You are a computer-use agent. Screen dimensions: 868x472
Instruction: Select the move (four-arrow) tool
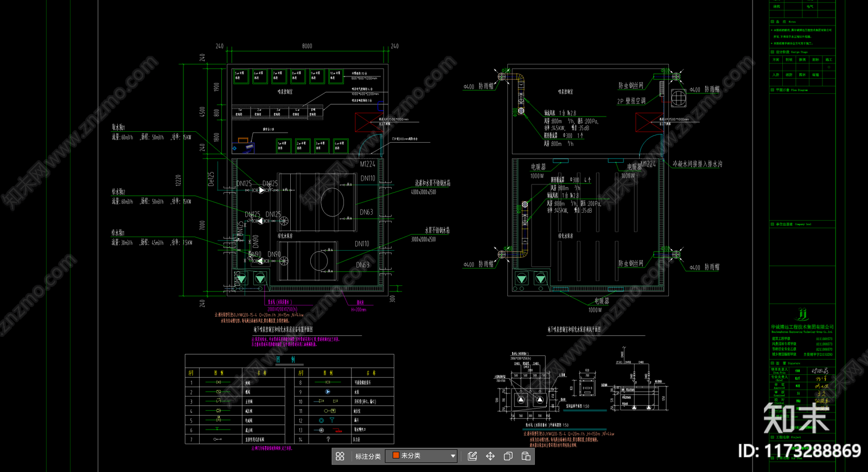pyautogui.click(x=490, y=456)
